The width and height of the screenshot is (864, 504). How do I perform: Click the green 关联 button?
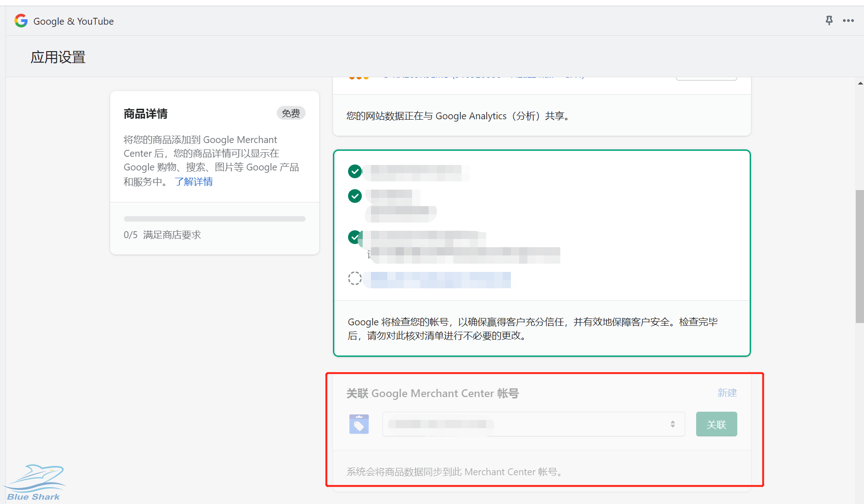[x=716, y=424]
